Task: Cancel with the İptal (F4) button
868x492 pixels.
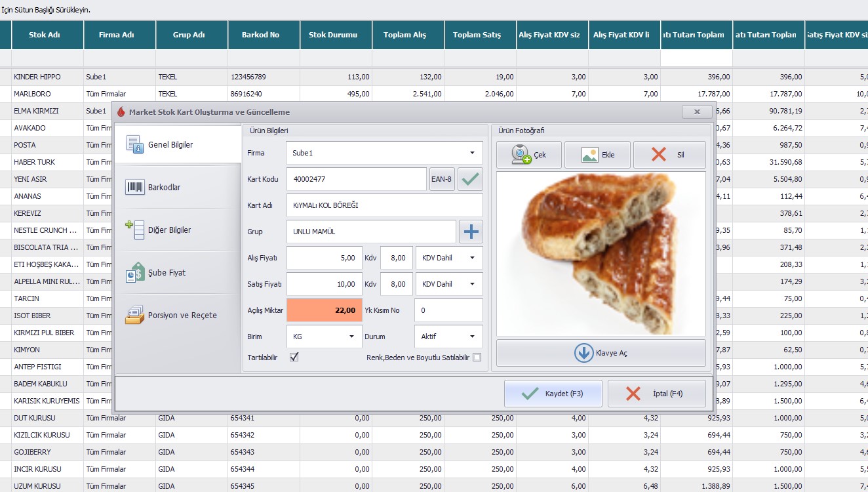Action: (x=656, y=394)
